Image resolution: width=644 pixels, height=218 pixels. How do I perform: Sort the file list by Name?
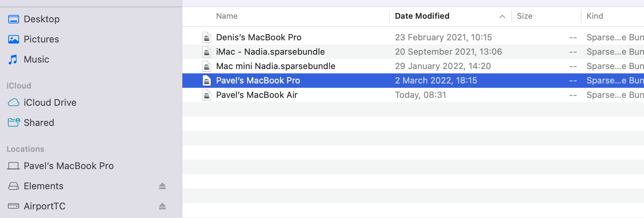pos(227,16)
